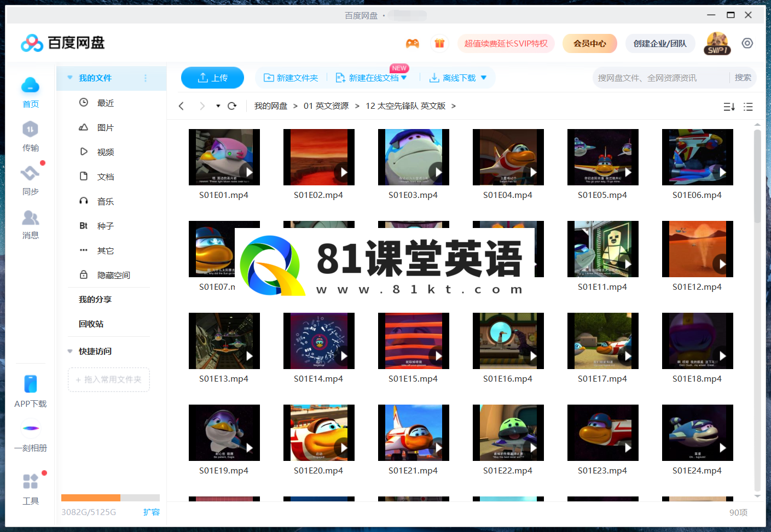Screen dimensions: 771x532
Task: Open 回收站 recycle bin
Action: (x=91, y=324)
